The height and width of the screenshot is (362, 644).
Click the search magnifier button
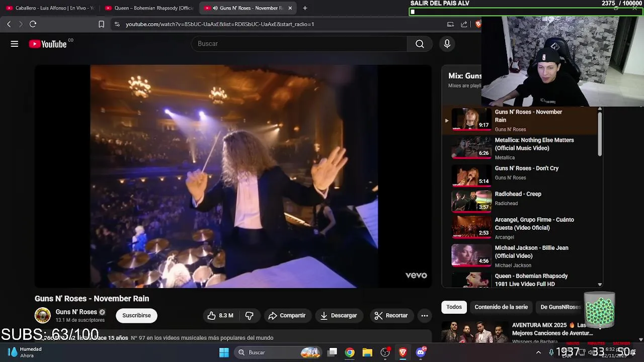point(420,44)
